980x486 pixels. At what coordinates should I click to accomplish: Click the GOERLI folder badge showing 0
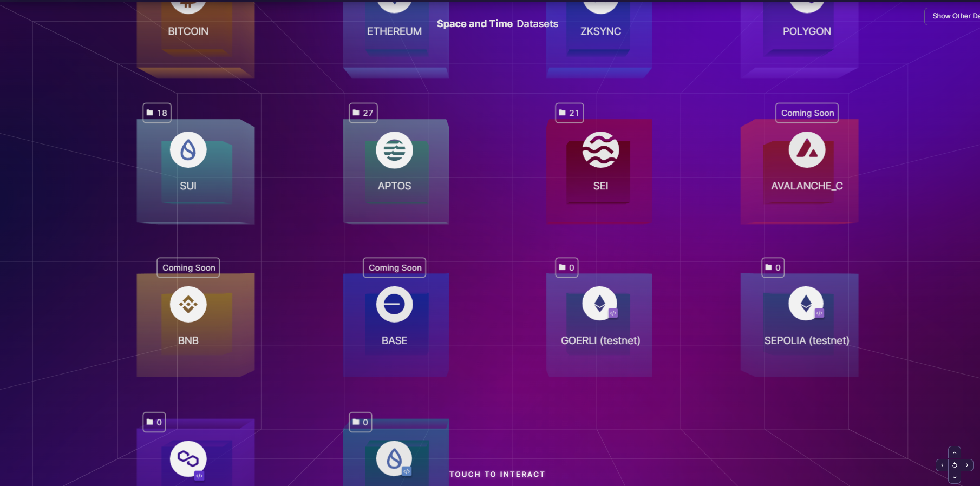(567, 267)
